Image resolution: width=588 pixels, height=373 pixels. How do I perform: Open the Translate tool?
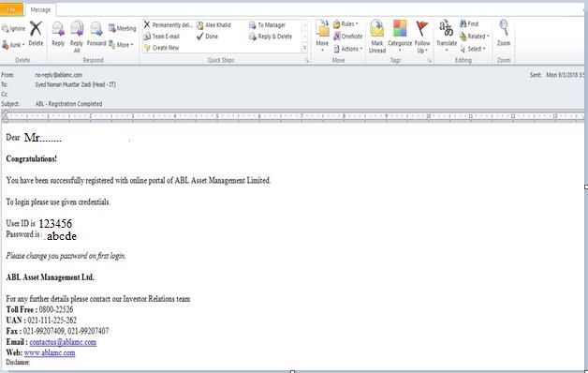pyautogui.click(x=447, y=36)
